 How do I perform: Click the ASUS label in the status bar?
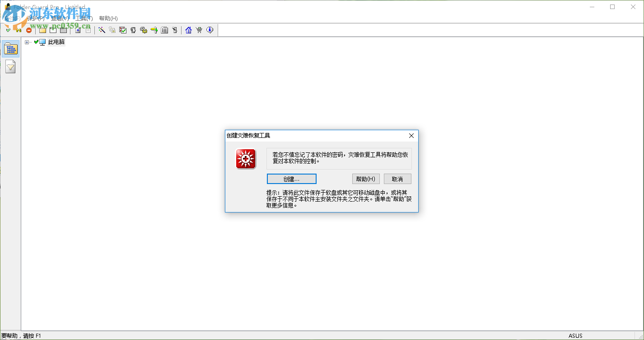click(575, 335)
